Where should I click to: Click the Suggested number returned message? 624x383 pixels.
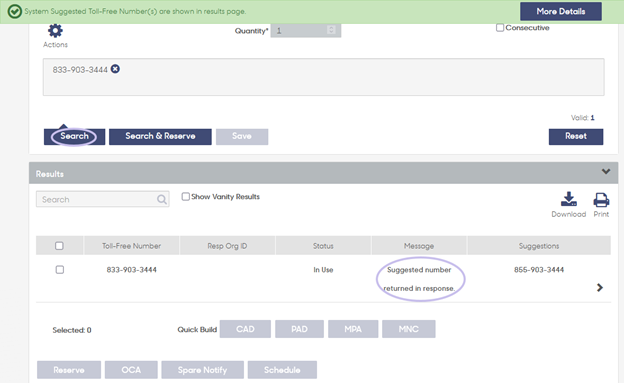click(419, 279)
